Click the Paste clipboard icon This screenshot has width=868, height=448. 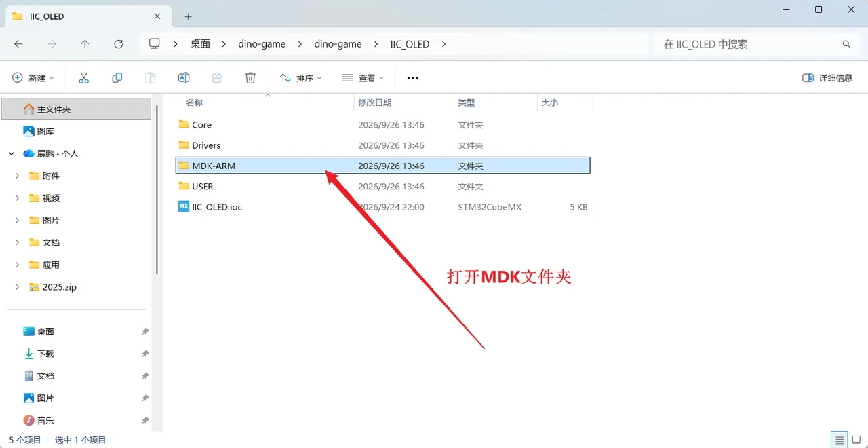pos(151,78)
